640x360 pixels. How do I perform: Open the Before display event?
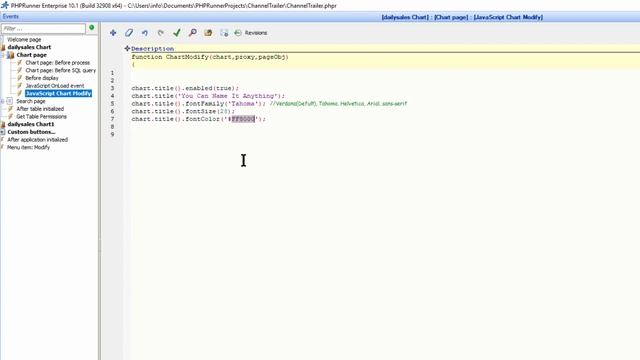click(x=42, y=78)
